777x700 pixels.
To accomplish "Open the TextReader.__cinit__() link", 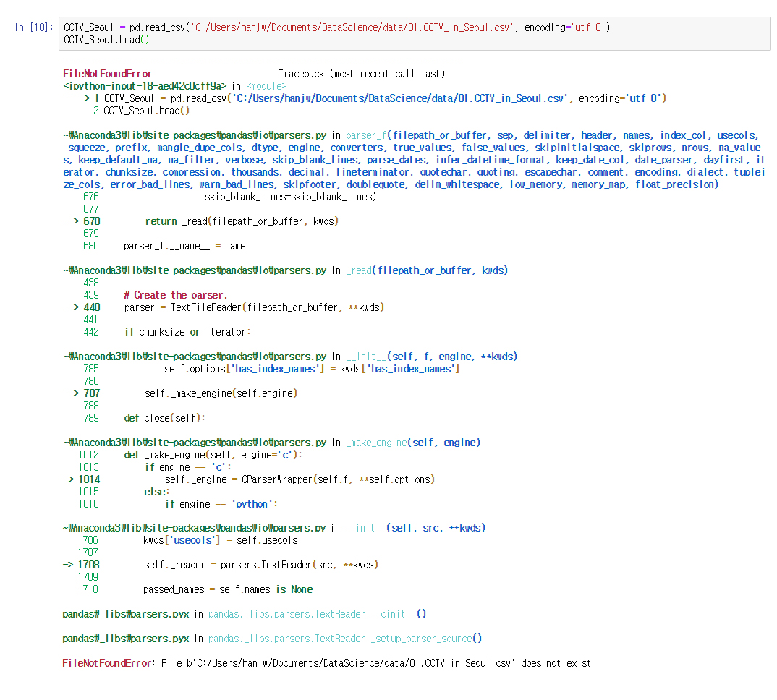I will click(320, 613).
